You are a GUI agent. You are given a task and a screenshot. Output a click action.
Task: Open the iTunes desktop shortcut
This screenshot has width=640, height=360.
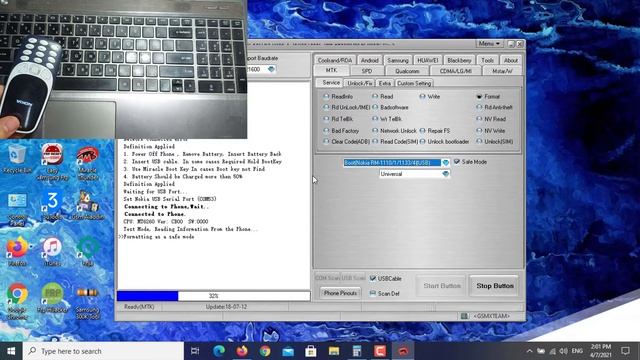coord(52,252)
